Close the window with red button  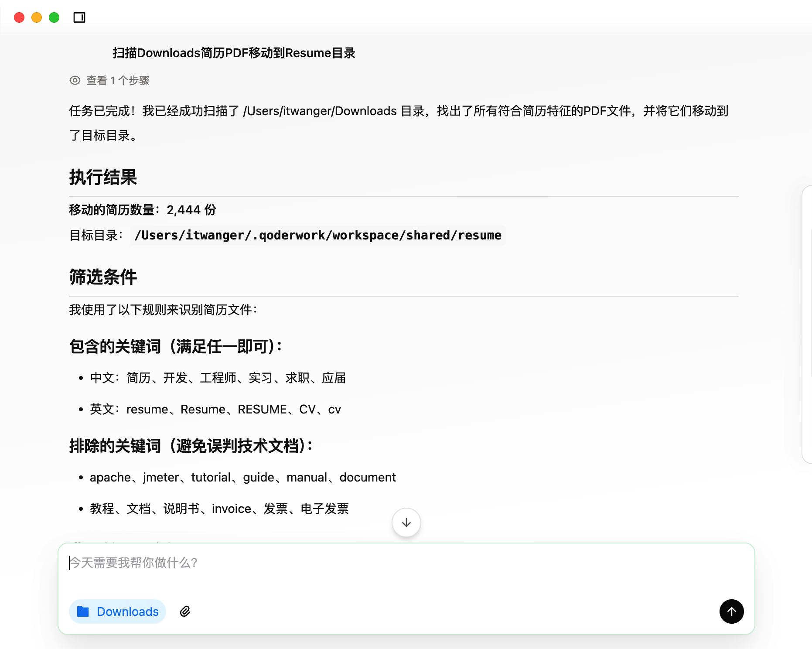(19, 17)
